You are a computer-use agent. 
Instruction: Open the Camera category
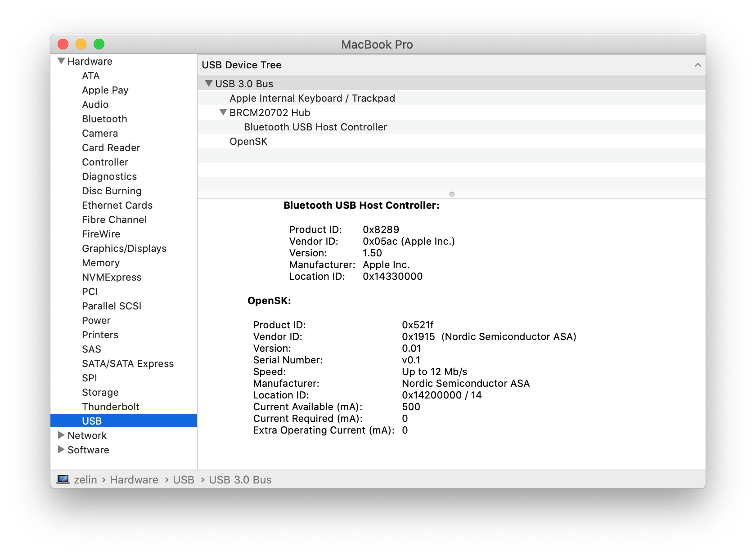click(x=100, y=133)
